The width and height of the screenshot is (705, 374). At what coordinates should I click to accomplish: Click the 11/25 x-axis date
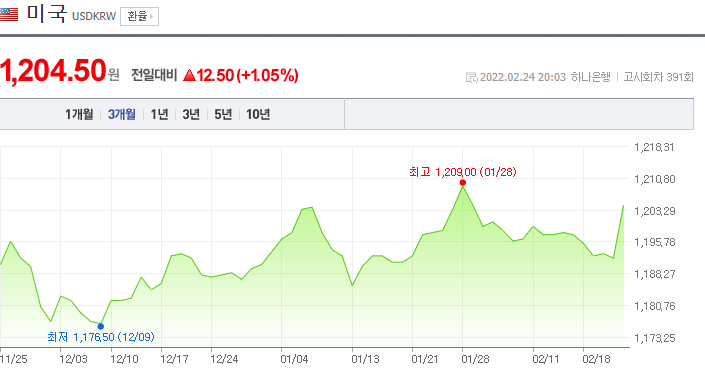[13, 359]
